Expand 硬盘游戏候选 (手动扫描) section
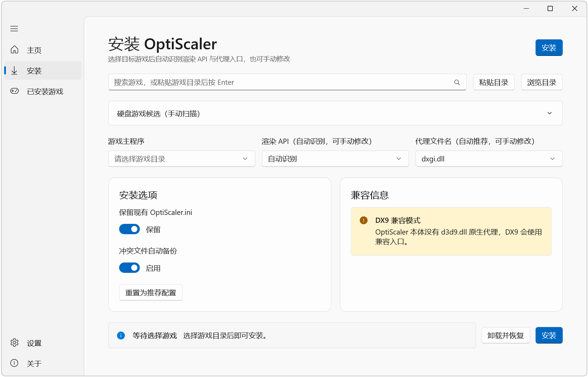Screen dimensions: 588x377 [x=335, y=113]
